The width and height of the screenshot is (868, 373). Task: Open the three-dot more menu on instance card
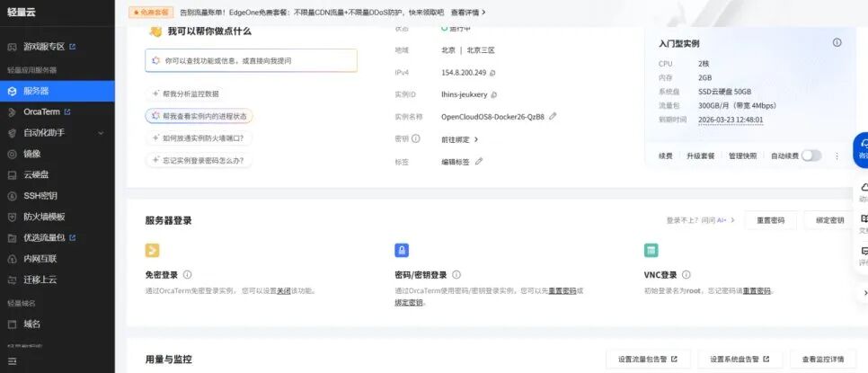[837, 156]
